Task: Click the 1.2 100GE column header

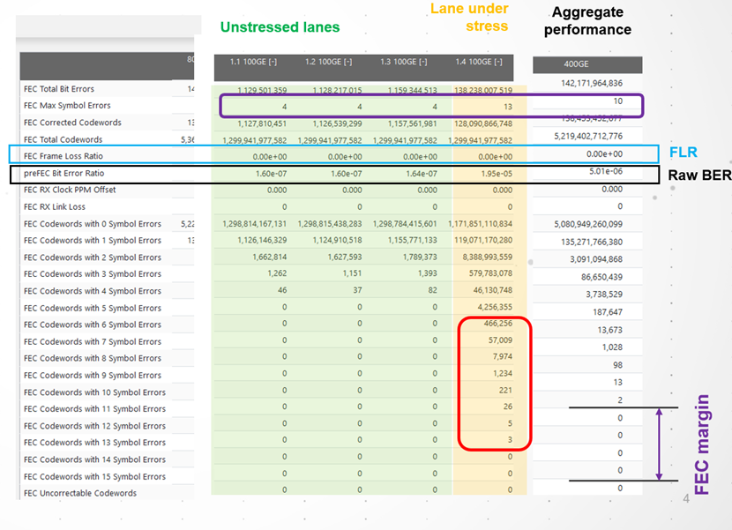Action: [x=329, y=62]
